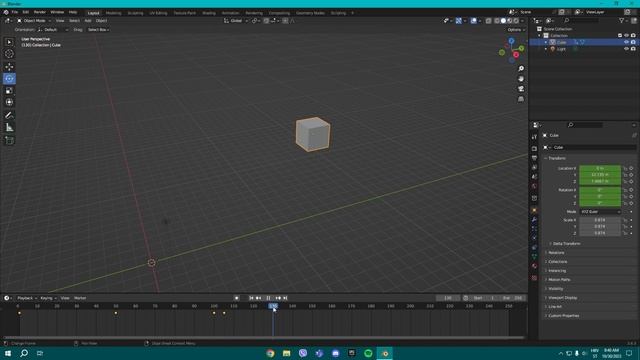Click the Scale X value field

pyautogui.click(x=600, y=220)
